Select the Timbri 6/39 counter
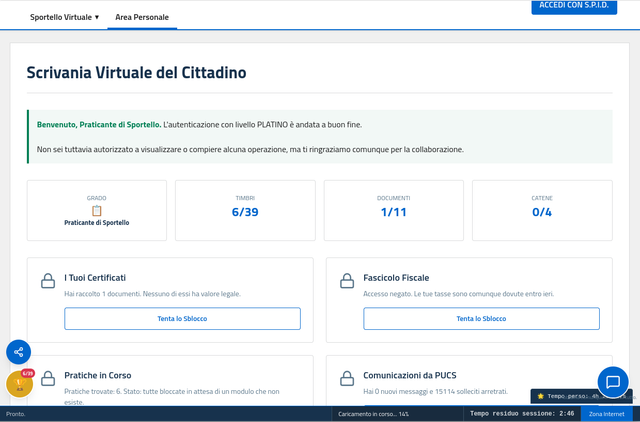The image size is (640, 422). tap(245, 212)
